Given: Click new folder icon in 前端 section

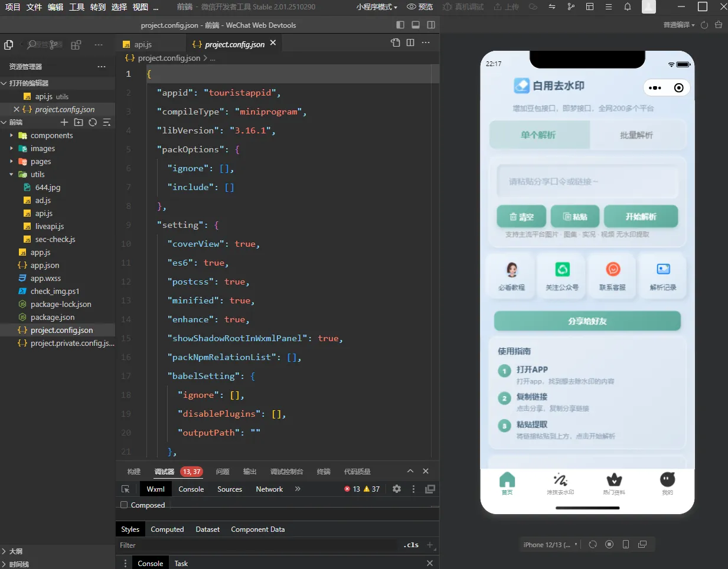Looking at the screenshot, I should pyautogui.click(x=79, y=122).
